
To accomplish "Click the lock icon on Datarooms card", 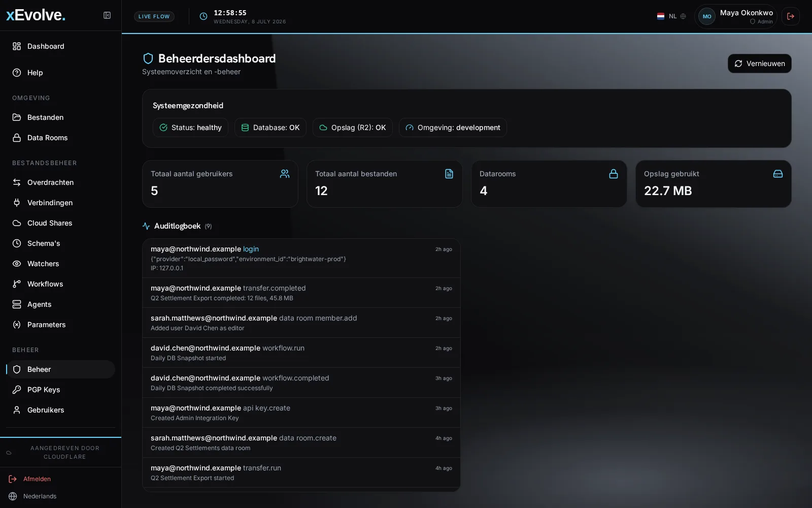I will click(614, 174).
